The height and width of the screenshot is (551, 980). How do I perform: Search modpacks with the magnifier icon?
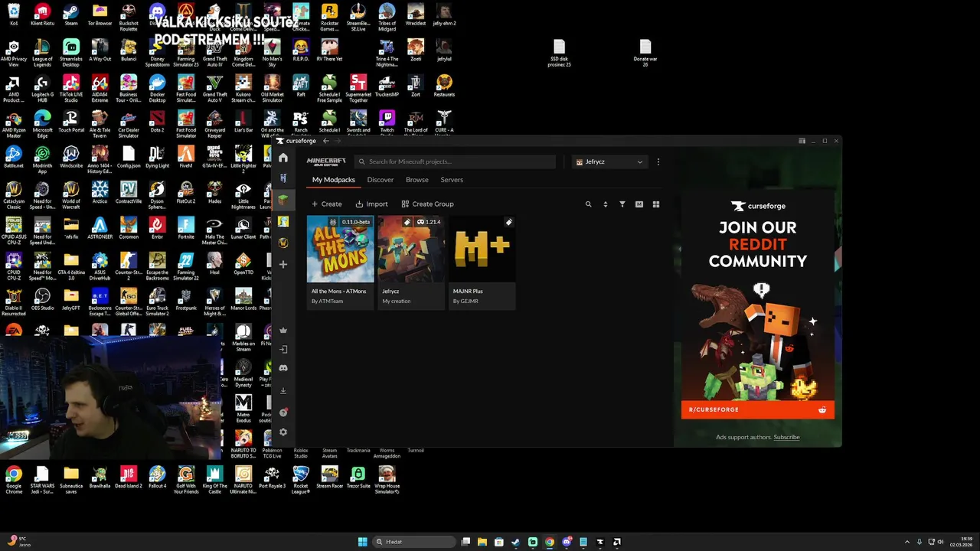click(588, 204)
